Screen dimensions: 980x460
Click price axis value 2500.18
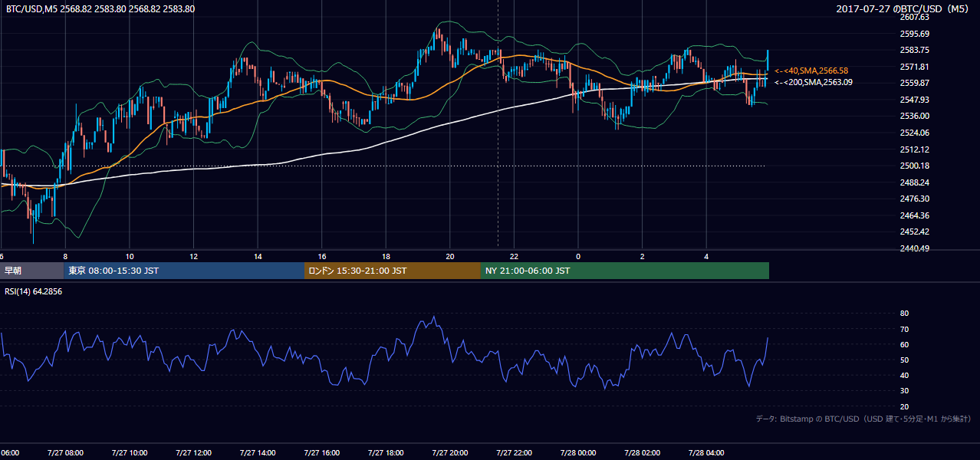pos(914,166)
